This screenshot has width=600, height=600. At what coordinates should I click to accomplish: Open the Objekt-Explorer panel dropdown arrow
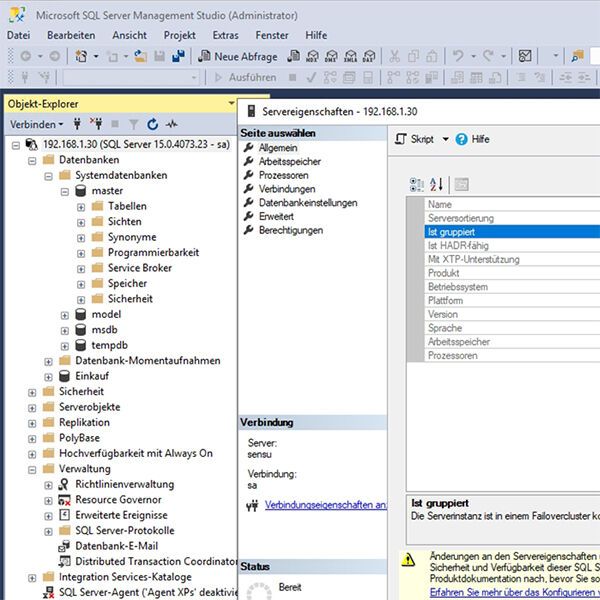pos(231,103)
